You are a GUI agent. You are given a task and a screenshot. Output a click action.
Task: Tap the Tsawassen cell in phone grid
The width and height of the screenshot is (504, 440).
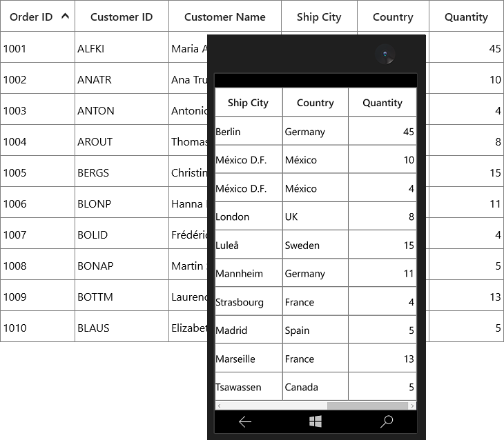pos(249,386)
